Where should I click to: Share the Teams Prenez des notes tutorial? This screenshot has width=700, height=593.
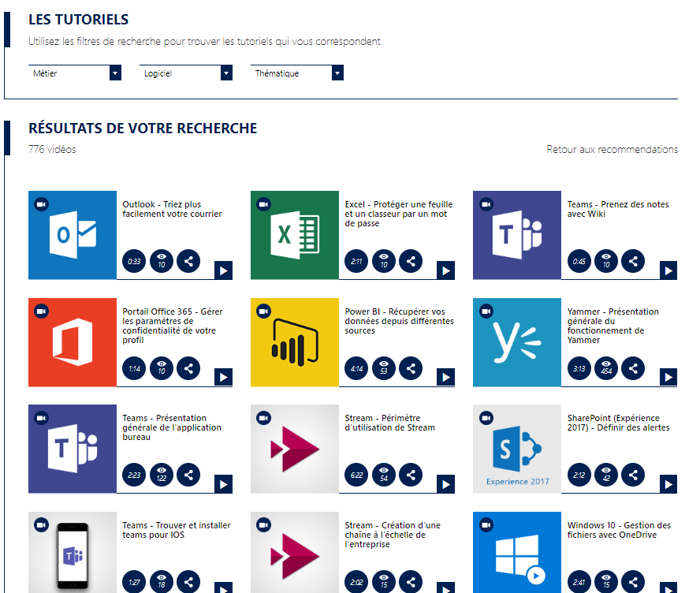pyautogui.click(x=633, y=261)
